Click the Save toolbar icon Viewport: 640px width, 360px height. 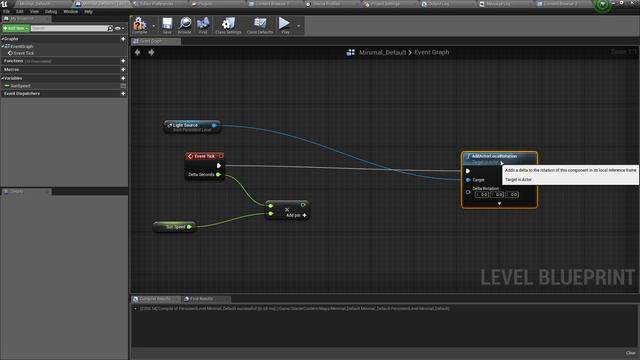point(167,25)
